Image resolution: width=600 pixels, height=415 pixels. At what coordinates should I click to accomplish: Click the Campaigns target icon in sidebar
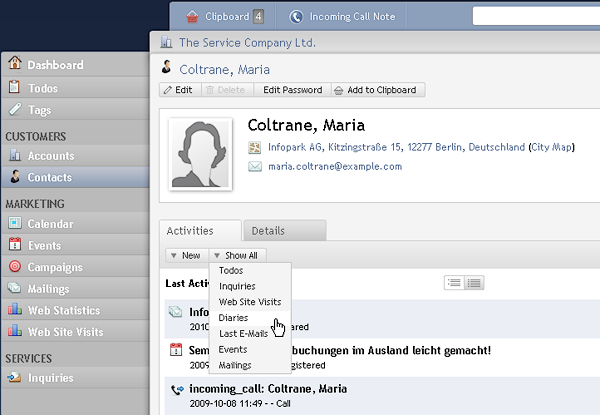pos(15,266)
